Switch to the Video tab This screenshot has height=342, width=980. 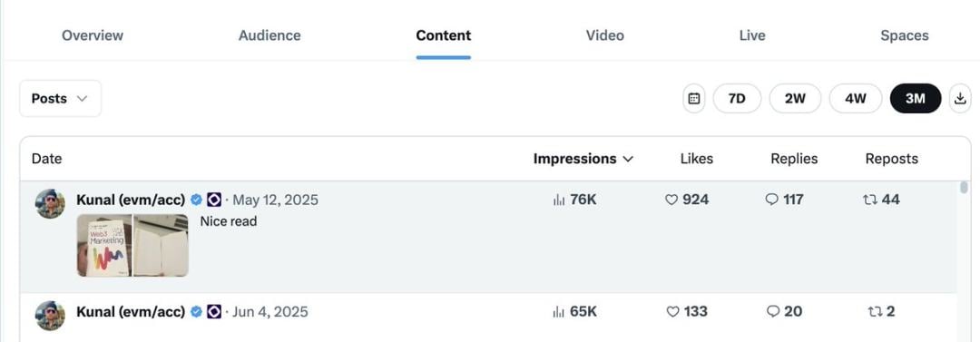coord(605,35)
